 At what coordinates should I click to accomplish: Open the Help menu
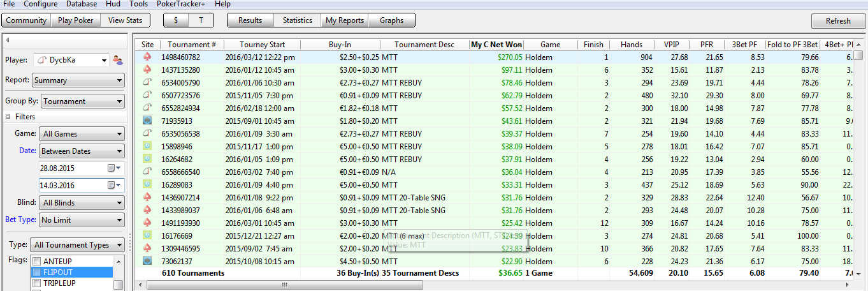click(x=222, y=4)
